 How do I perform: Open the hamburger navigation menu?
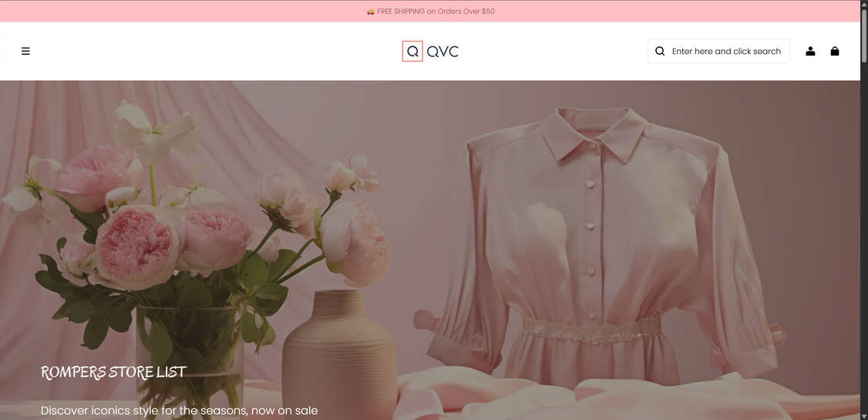pos(25,51)
